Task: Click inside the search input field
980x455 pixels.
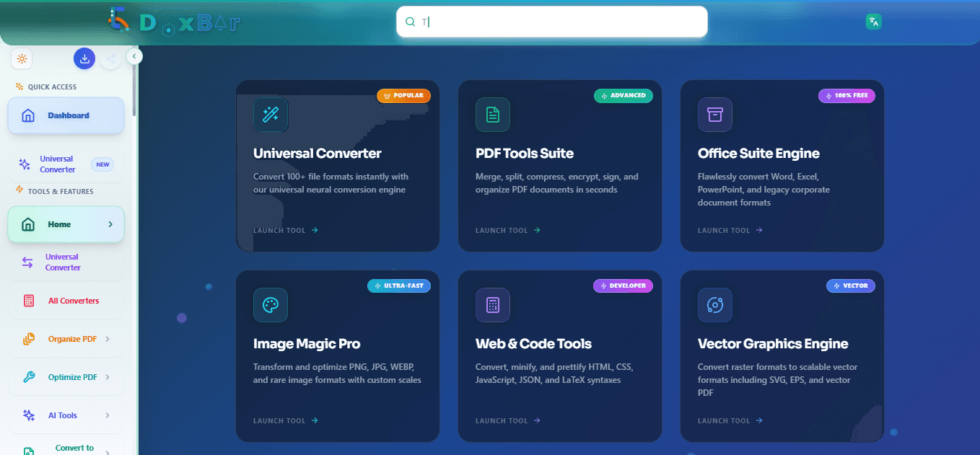Action: 552,22
